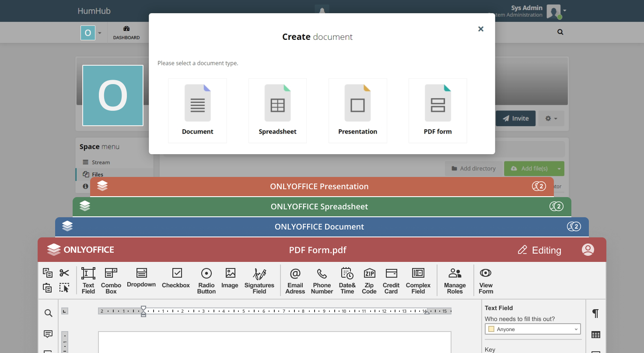This screenshot has height=353, width=644.
Task: Insert a Dropdown field
Action: point(141,278)
